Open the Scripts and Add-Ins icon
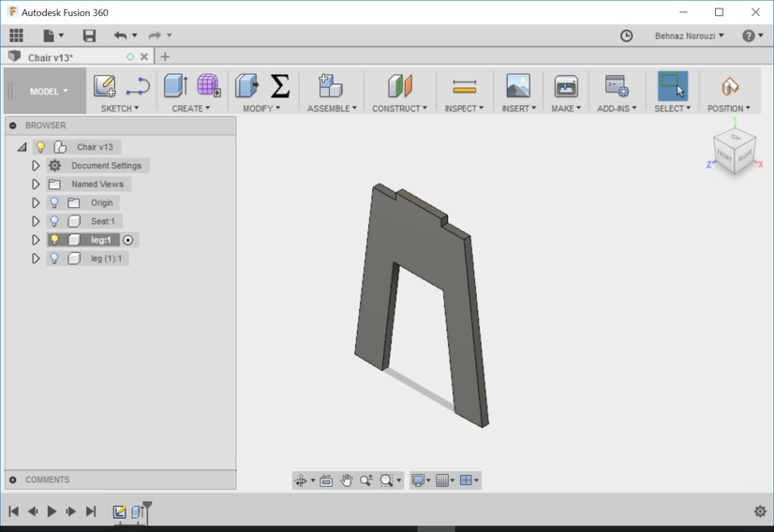This screenshot has height=532, width=774. coord(617,86)
